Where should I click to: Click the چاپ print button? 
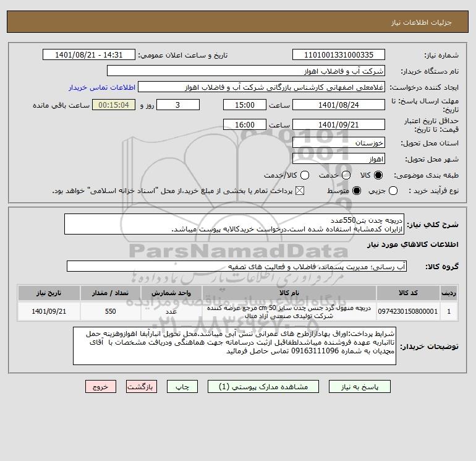[x=182, y=387]
